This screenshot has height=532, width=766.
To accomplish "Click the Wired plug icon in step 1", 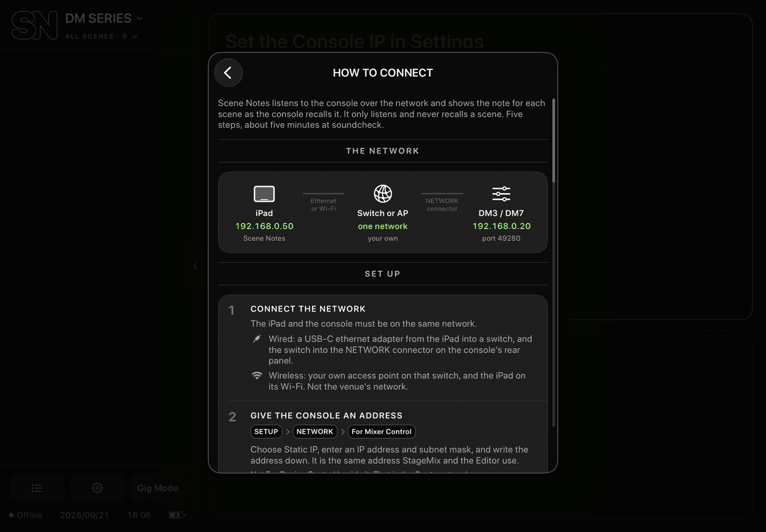I will (257, 339).
